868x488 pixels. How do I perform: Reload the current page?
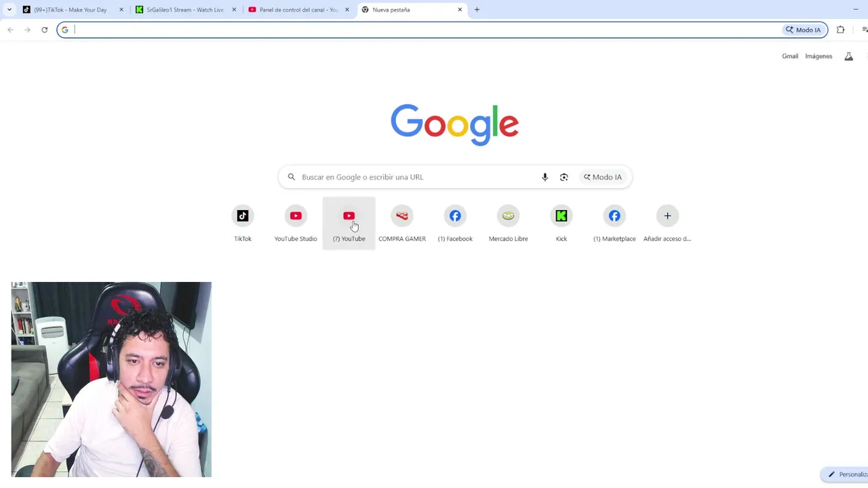(x=45, y=30)
